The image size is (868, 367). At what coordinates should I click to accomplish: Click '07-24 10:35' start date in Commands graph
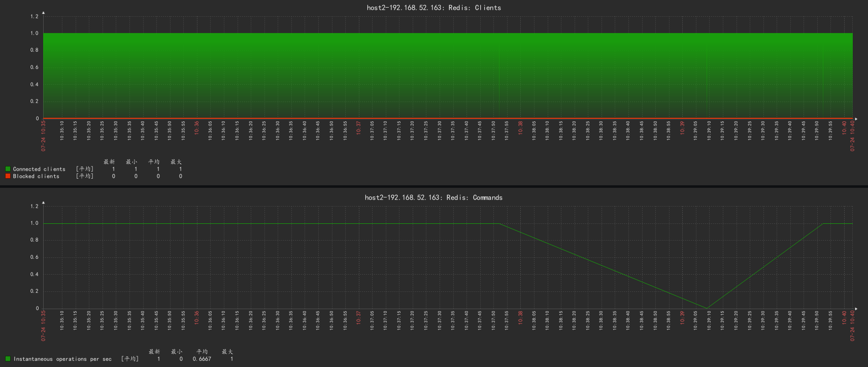tap(44, 325)
